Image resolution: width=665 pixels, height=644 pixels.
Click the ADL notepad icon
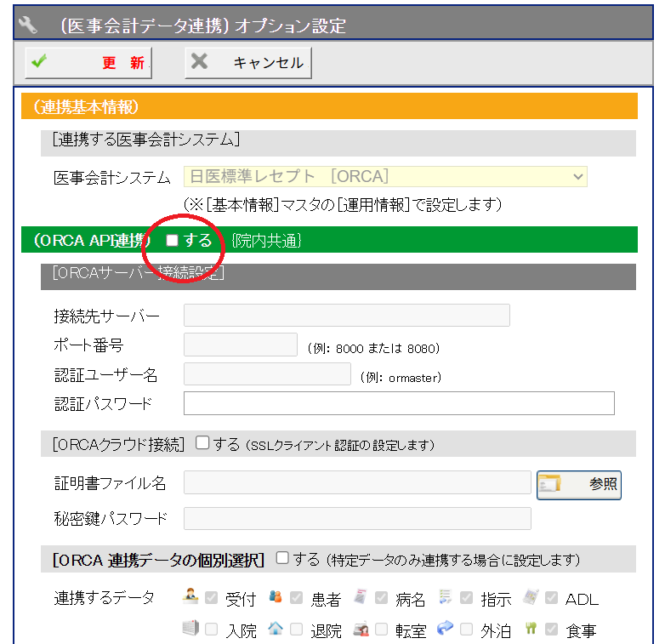531,597
